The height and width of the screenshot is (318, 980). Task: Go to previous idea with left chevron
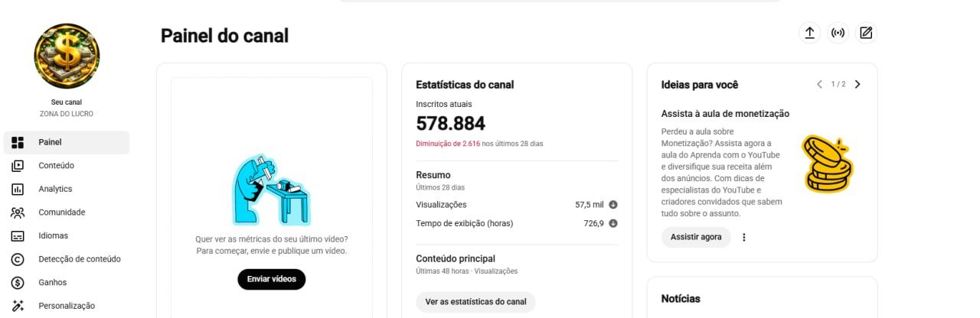[819, 84]
